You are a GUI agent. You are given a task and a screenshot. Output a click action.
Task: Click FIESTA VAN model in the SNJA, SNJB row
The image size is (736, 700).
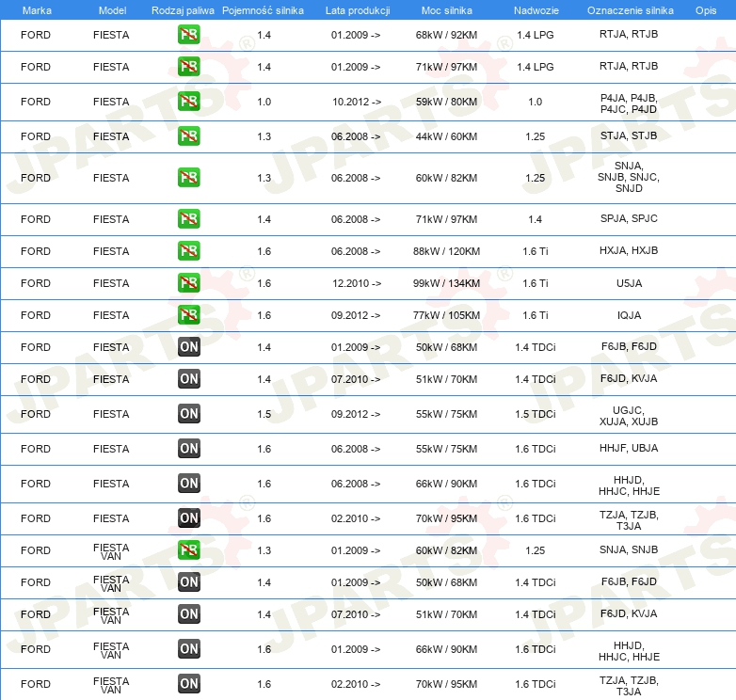111,551
